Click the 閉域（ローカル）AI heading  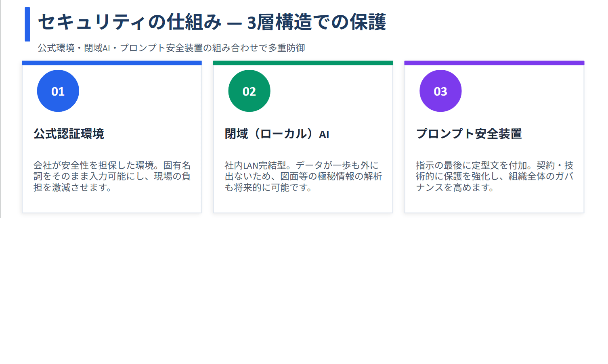point(277,134)
